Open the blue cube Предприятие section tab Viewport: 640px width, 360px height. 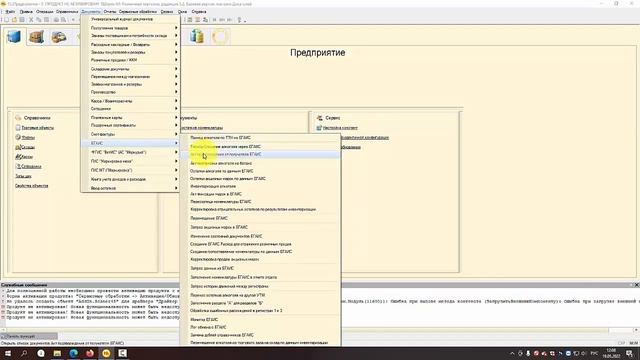pyautogui.click(x=14, y=37)
